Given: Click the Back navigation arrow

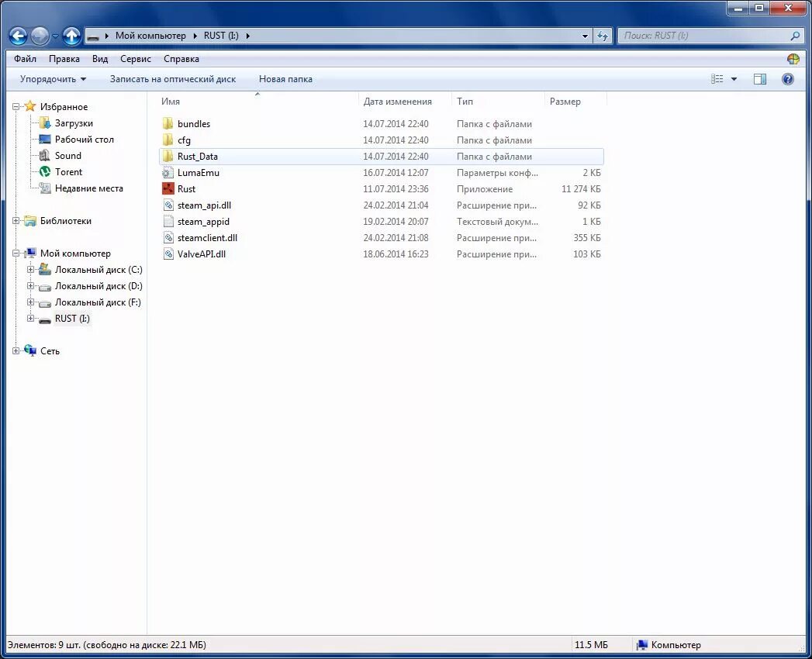Looking at the screenshot, I should click(18, 36).
